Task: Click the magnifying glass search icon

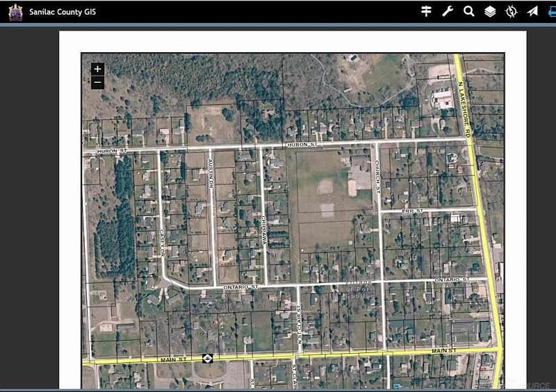Action: [x=468, y=11]
